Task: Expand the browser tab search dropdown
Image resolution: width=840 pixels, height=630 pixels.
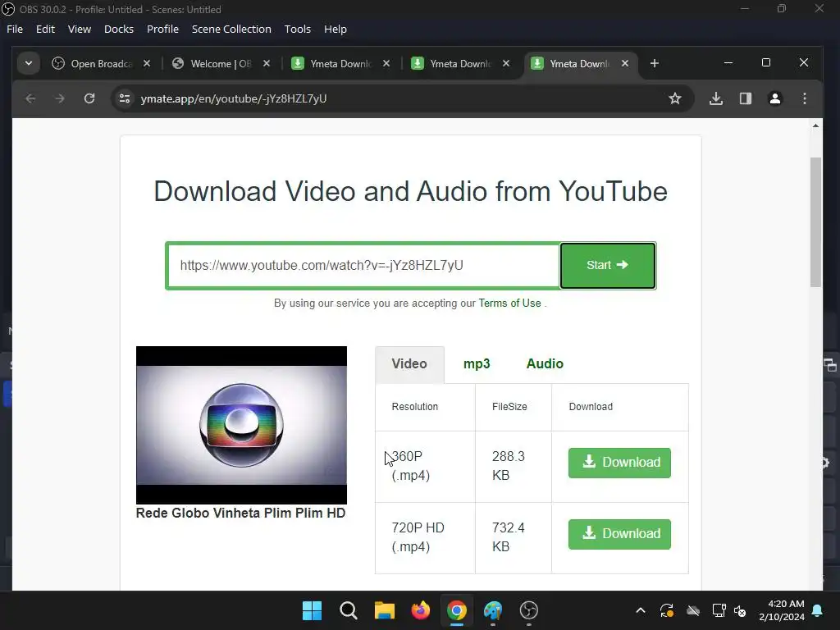Action: coord(29,63)
